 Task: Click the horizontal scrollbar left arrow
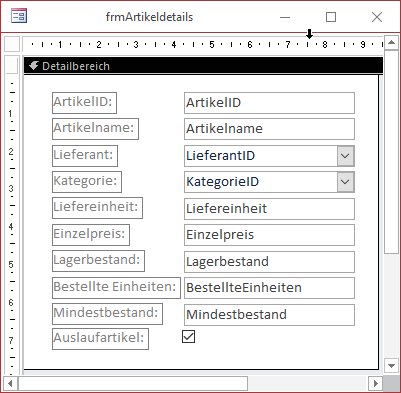(10, 383)
